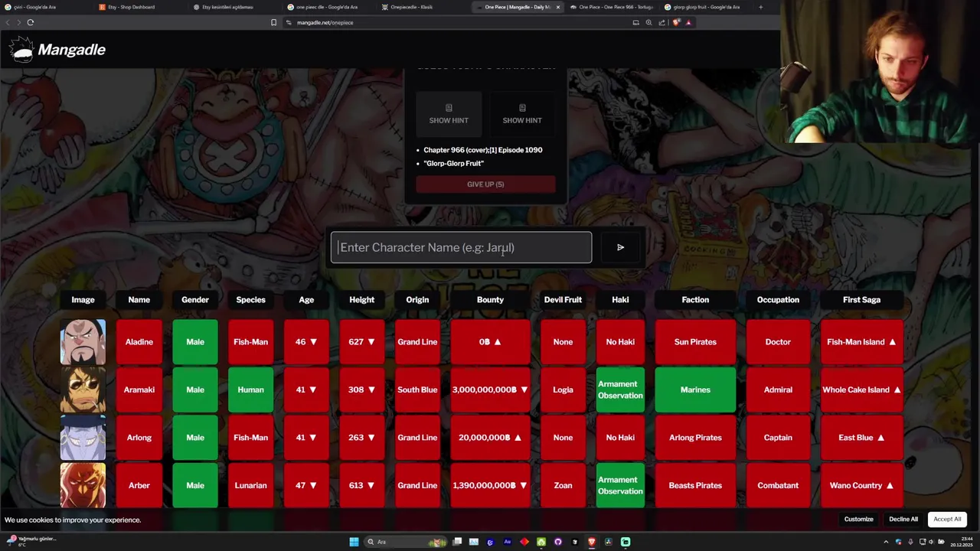Open the Brave Shields lion icon

(x=675, y=22)
